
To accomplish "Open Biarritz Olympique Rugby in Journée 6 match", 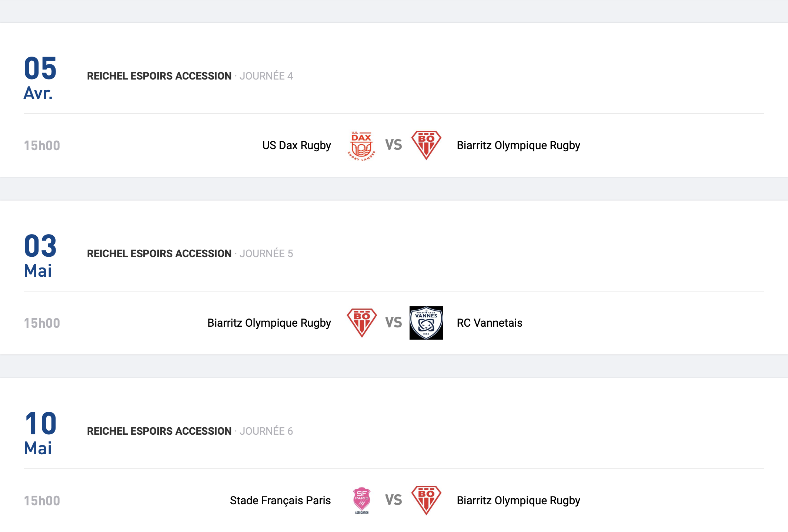I will [x=518, y=501].
